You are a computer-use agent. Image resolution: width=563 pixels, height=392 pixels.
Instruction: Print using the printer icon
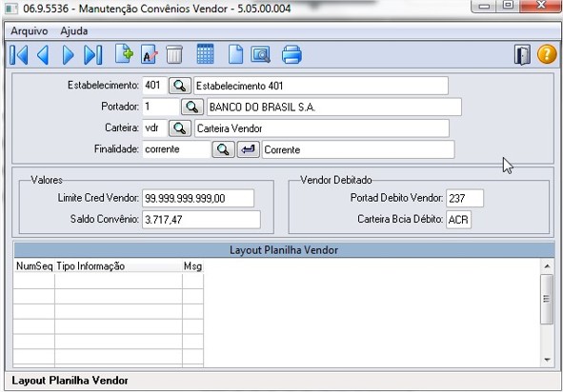point(292,54)
